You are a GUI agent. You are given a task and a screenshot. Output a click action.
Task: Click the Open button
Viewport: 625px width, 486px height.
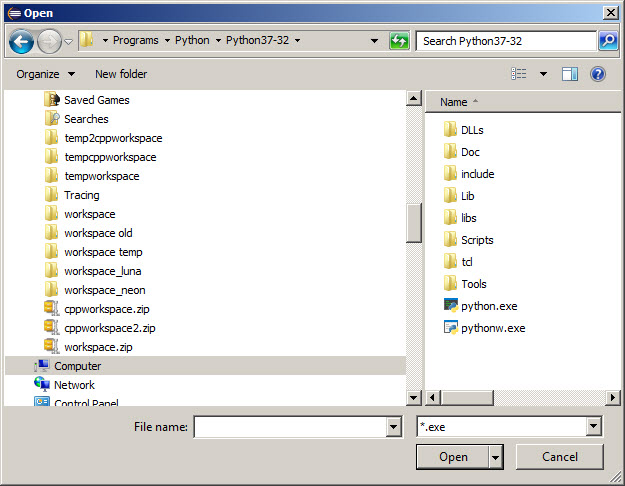tap(452, 457)
